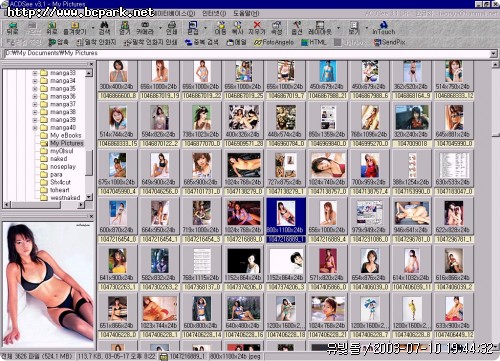Image resolution: width=500 pixels, height=361 pixels.
Task: Open the Favorites dropdown arrow
Action: [93, 28]
